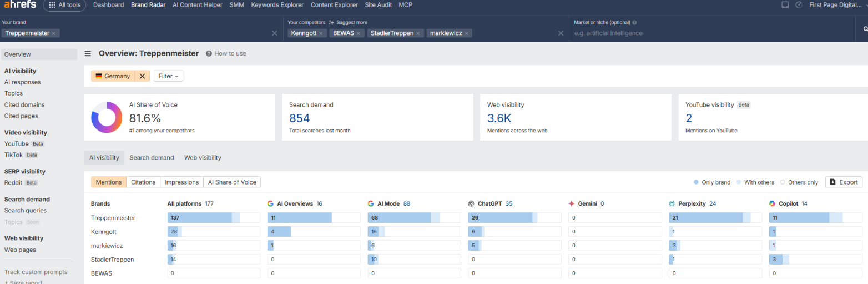Viewport: 868px width, 284px height.
Task: Open Content Explorer
Action: click(x=334, y=5)
